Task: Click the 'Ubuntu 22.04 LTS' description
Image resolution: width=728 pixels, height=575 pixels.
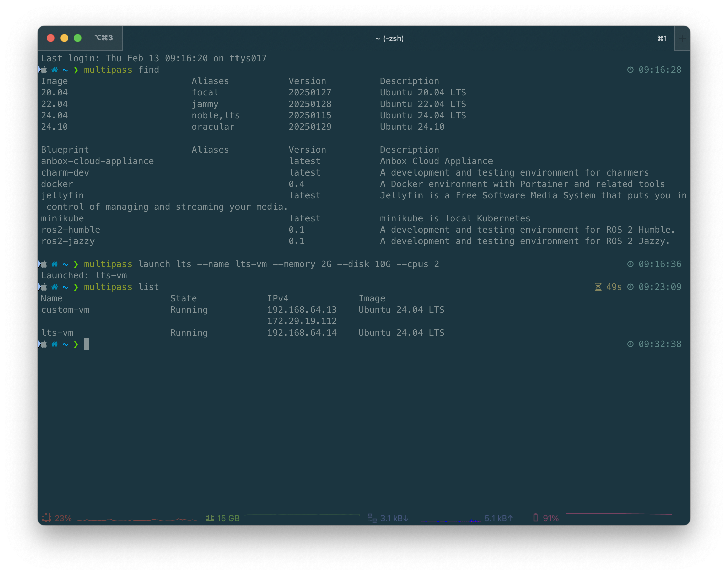Action: point(423,104)
